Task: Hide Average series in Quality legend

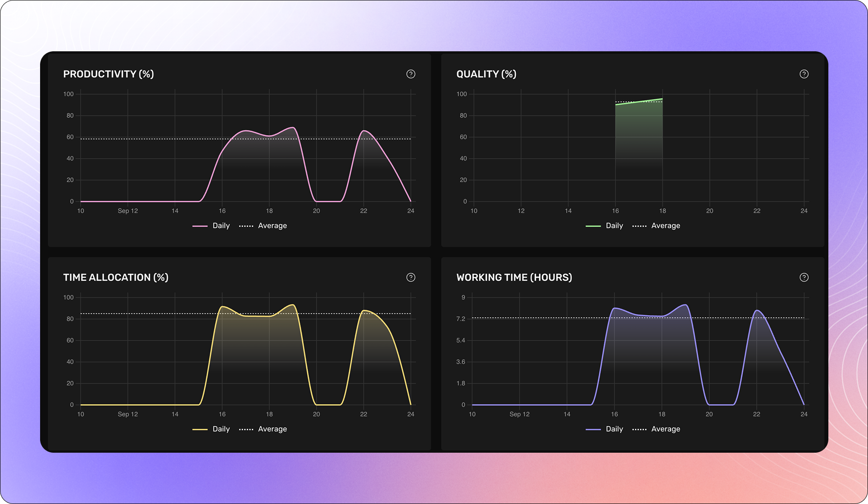Action: (x=665, y=226)
